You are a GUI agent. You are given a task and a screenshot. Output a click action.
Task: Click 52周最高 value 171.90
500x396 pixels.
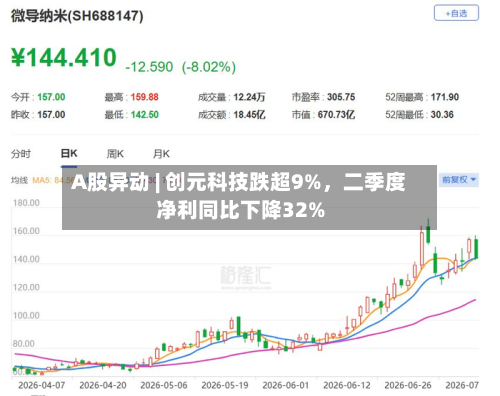click(x=445, y=97)
